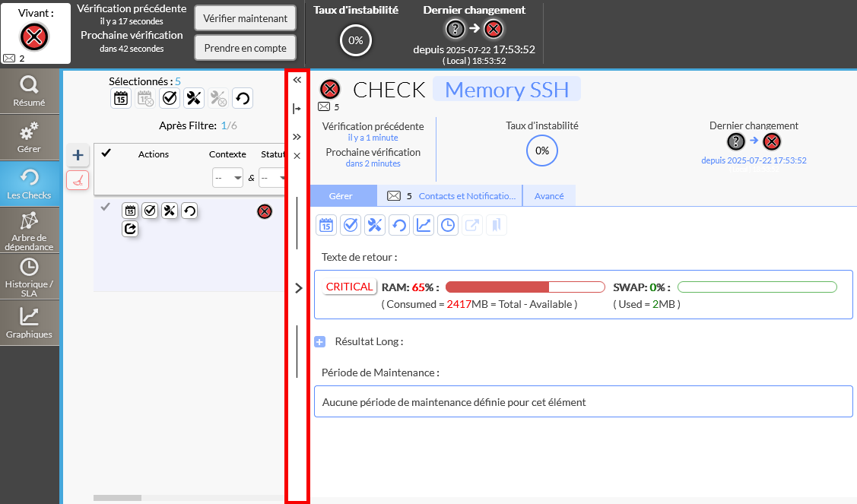
Task: Click the Vérifier maintenant button
Action: point(245,18)
